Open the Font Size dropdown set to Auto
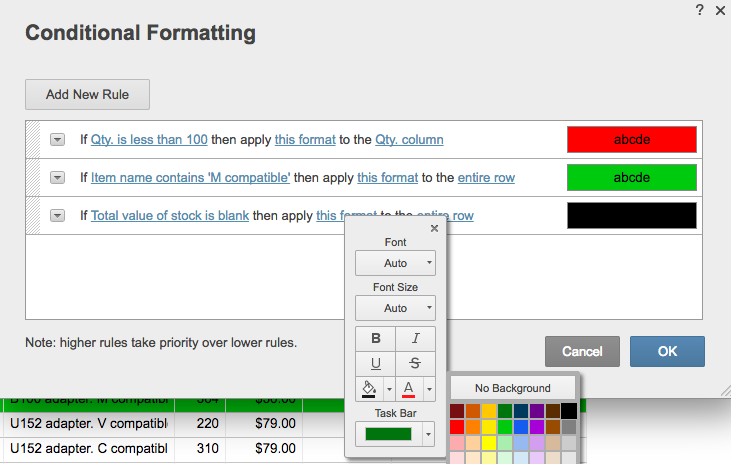 (395, 308)
